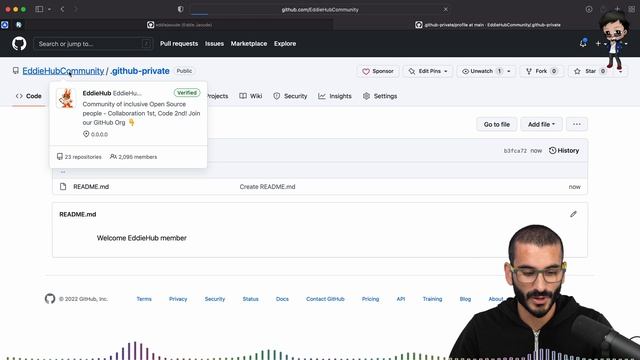Open the plus create-new menu
Image resolution: width=640 pixels, height=360 pixels.
(598, 43)
